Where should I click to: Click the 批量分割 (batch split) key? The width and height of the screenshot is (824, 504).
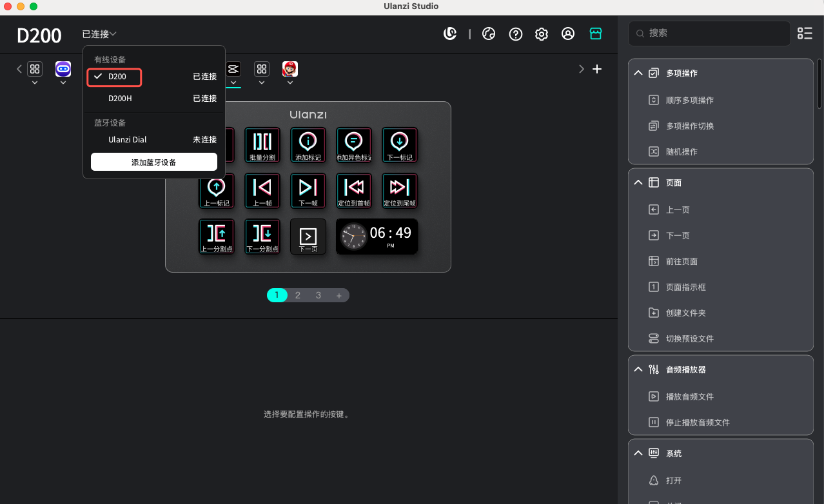[x=262, y=144]
